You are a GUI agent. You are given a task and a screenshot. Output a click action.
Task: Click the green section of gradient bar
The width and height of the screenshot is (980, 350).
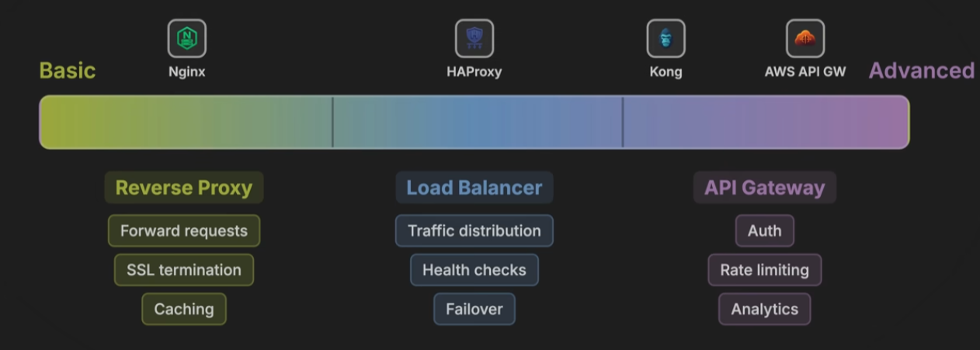tap(186, 122)
